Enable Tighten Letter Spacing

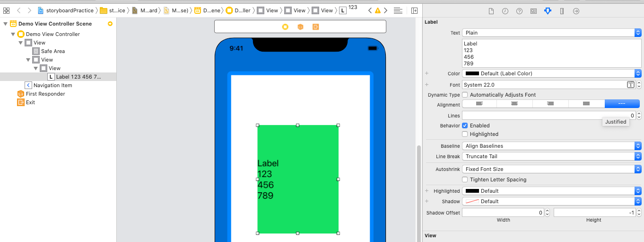coord(465,179)
